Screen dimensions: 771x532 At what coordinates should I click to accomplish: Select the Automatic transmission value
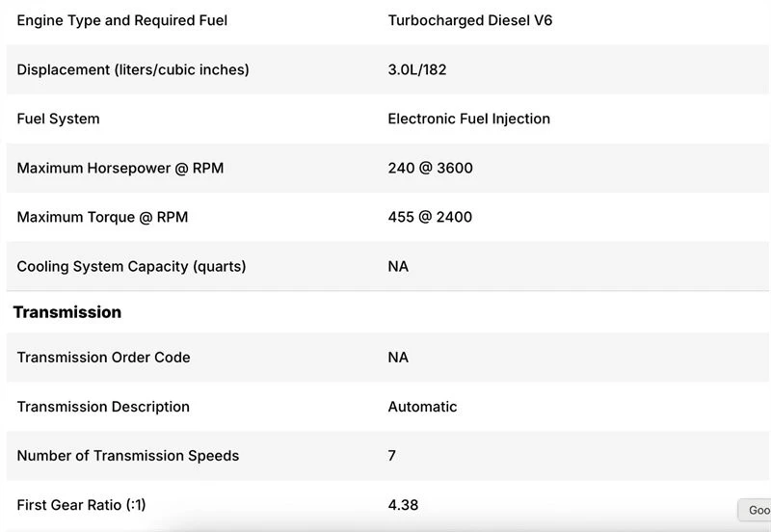[x=422, y=407]
